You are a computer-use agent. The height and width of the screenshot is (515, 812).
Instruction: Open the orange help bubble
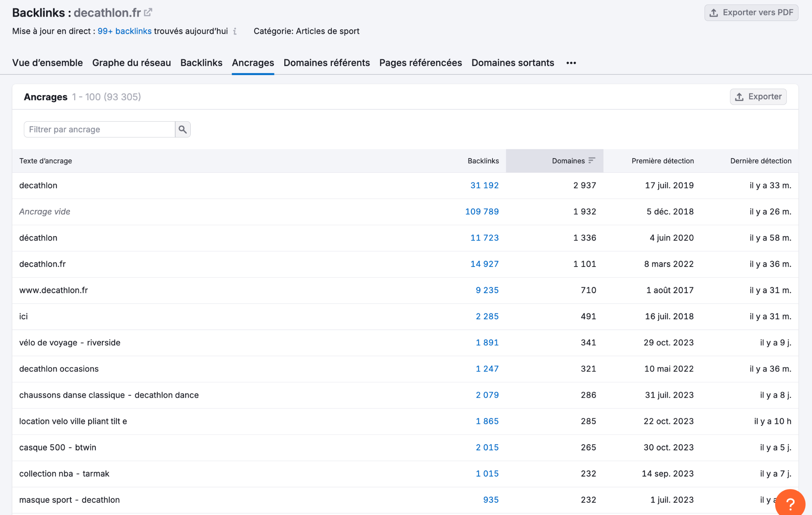pyautogui.click(x=790, y=503)
